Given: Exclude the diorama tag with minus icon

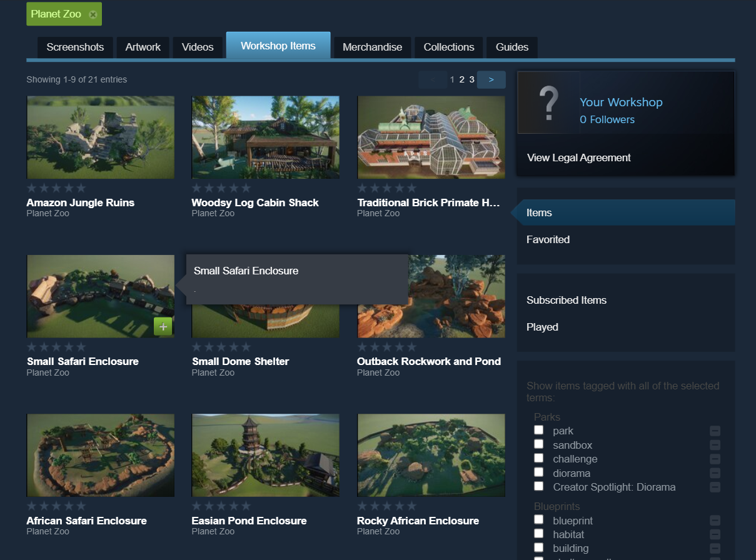Looking at the screenshot, I should pos(715,473).
